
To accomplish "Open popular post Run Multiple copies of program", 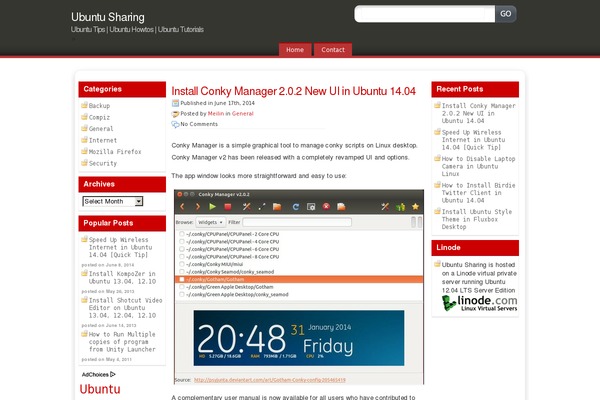I will click(x=122, y=342).
